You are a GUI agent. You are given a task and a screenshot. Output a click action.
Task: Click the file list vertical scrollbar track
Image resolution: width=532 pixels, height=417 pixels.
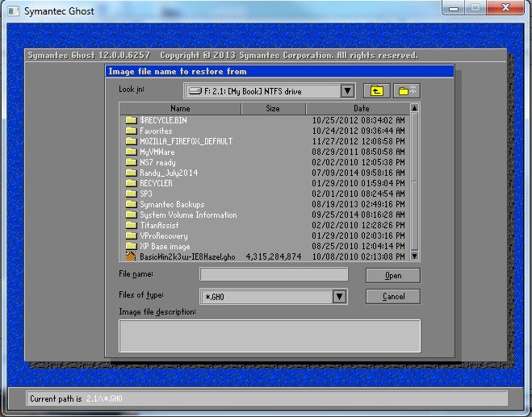tap(414, 182)
